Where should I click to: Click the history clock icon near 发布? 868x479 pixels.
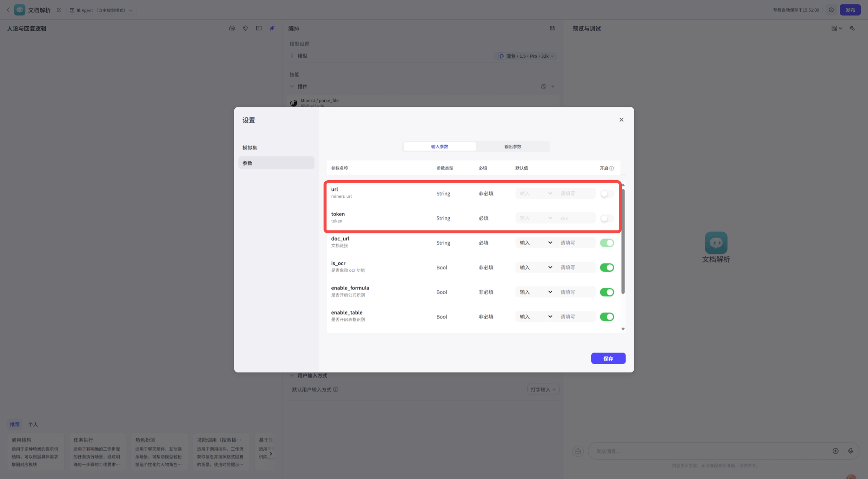pos(831,10)
